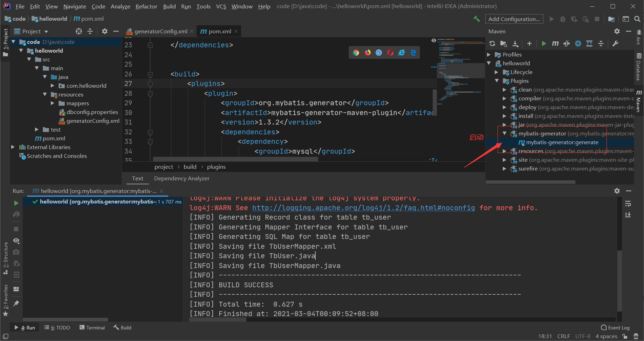
Task: Change file encoding UTF-8
Action: click(x=583, y=336)
